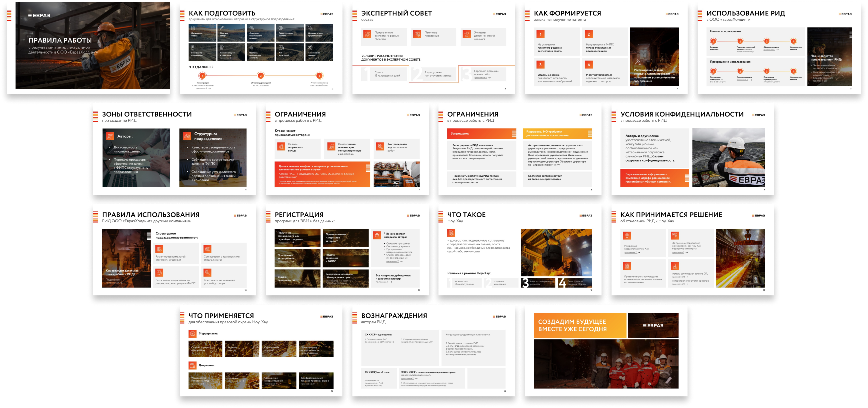Click the 'Оказал только техническую' help icon
868x408 pixels.
(331, 146)
